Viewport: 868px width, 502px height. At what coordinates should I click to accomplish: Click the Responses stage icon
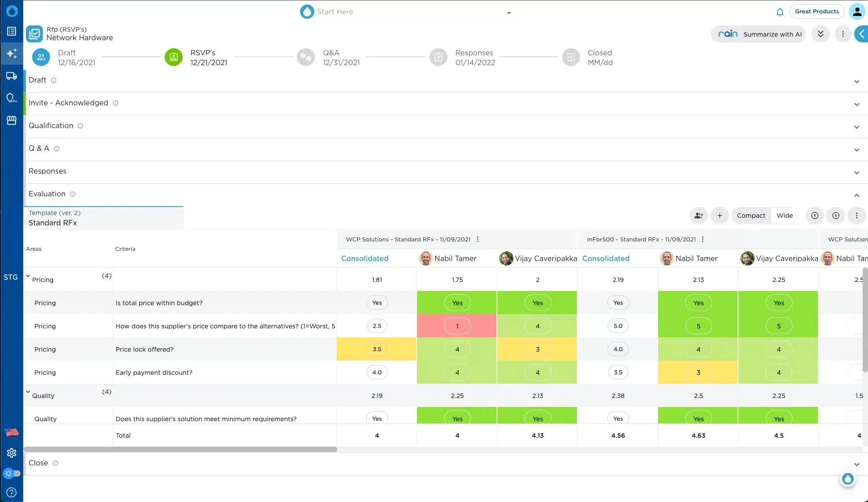(438, 57)
